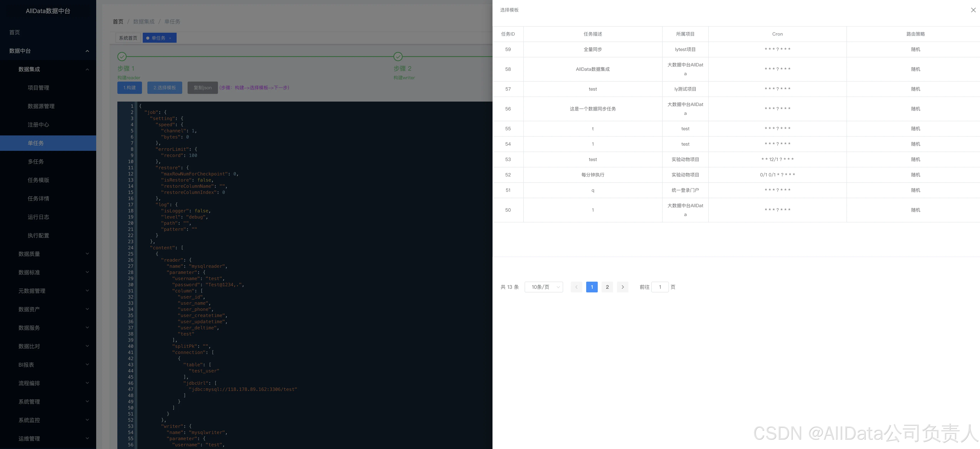Click the step 1 green checkmark circle

click(122, 57)
